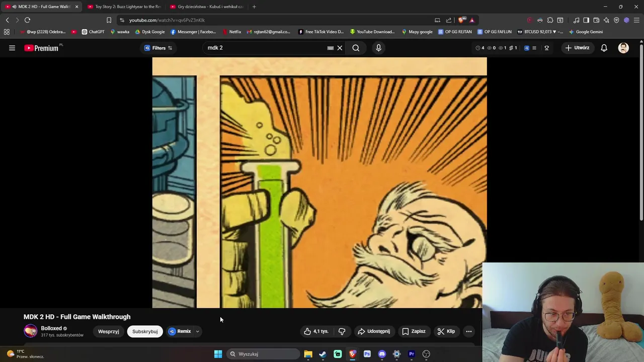Open Brave Wallet icon
Screen dimensions: 644x362
[596, 20]
